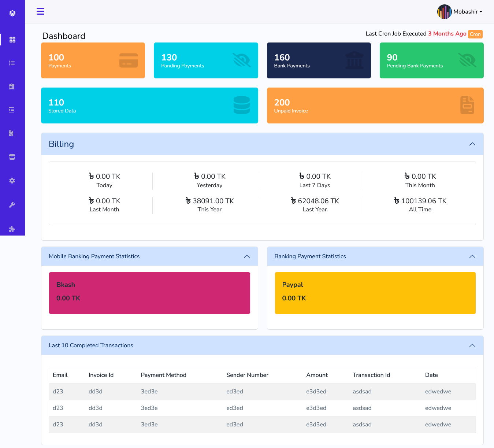Select the pink Bkash payment swatch
The width and height of the screenshot is (494, 448).
149,293
